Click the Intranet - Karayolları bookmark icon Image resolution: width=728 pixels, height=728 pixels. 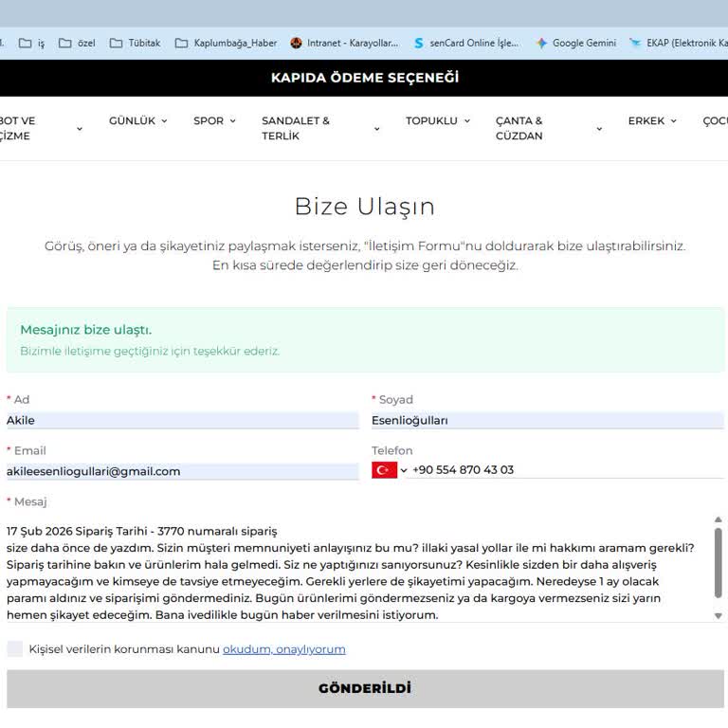coord(297,43)
